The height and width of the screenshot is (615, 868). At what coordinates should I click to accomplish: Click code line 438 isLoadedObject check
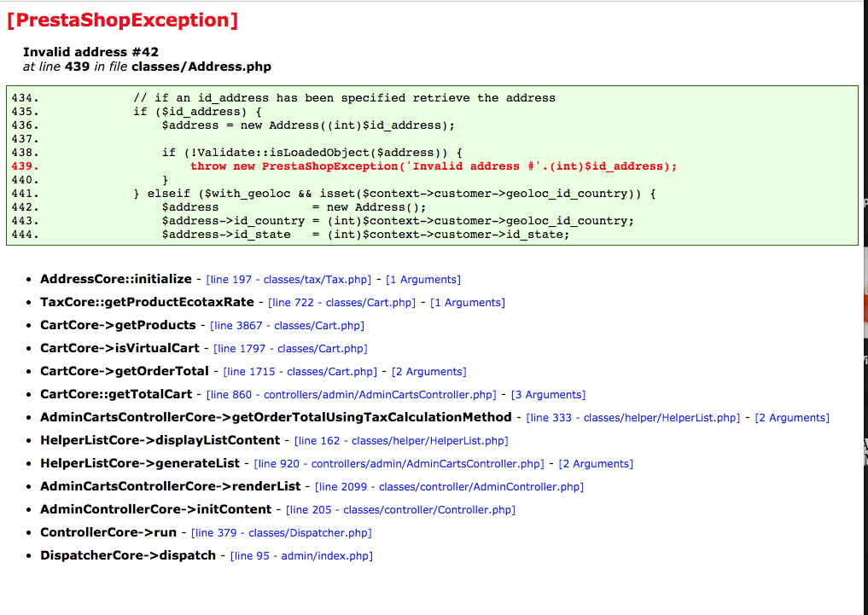click(x=312, y=153)
